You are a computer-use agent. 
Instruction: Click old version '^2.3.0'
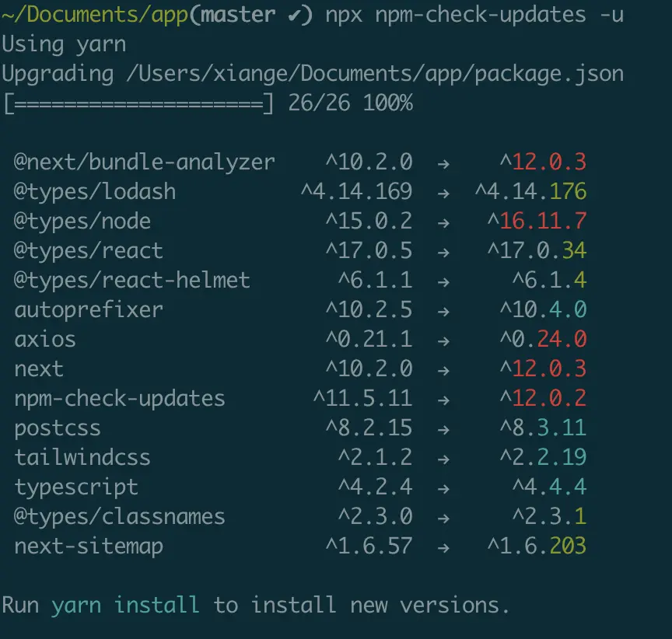(x=375, y=518)
